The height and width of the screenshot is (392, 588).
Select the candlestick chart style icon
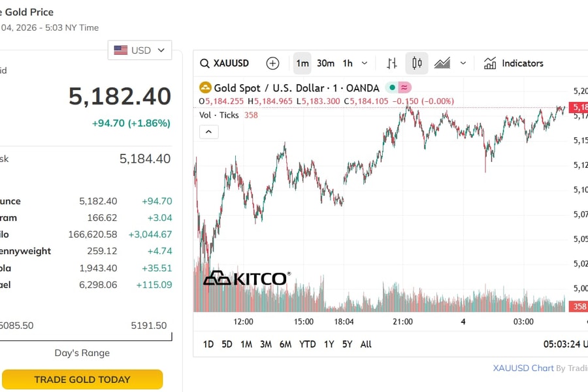[417, 63]
